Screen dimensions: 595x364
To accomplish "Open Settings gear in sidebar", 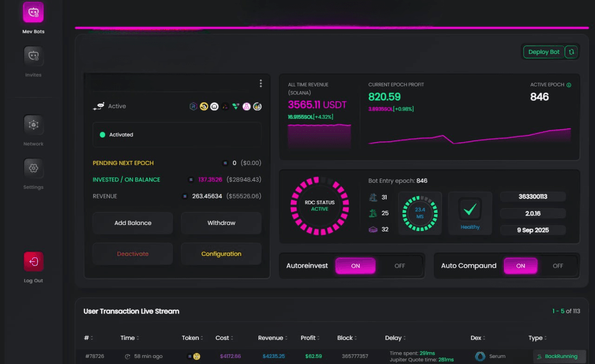I will pyautogui.click(x=33, y=168).
